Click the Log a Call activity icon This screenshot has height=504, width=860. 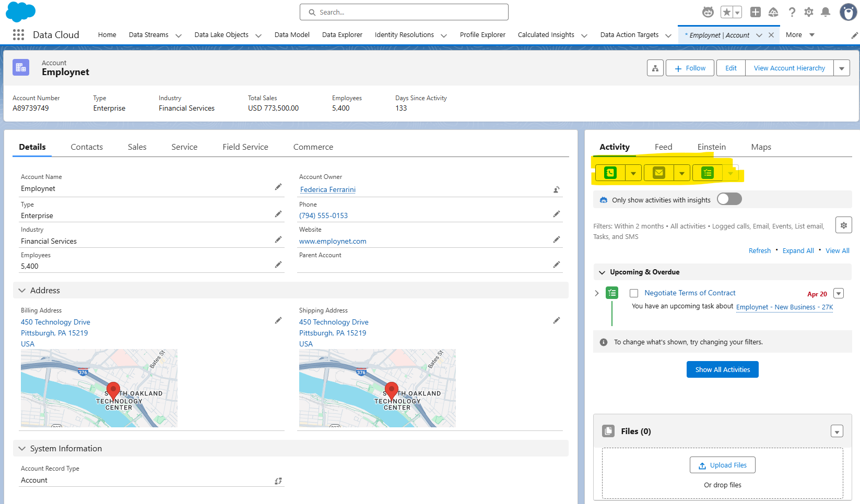pos(610,173)
